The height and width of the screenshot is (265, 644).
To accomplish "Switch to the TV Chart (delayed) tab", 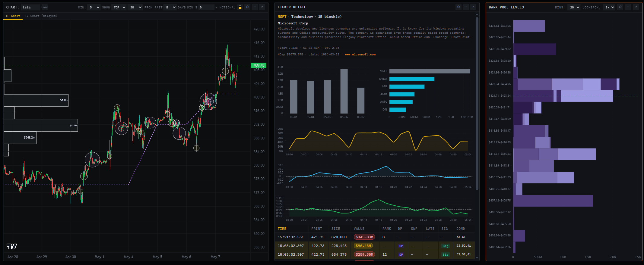I will point(41,16).
